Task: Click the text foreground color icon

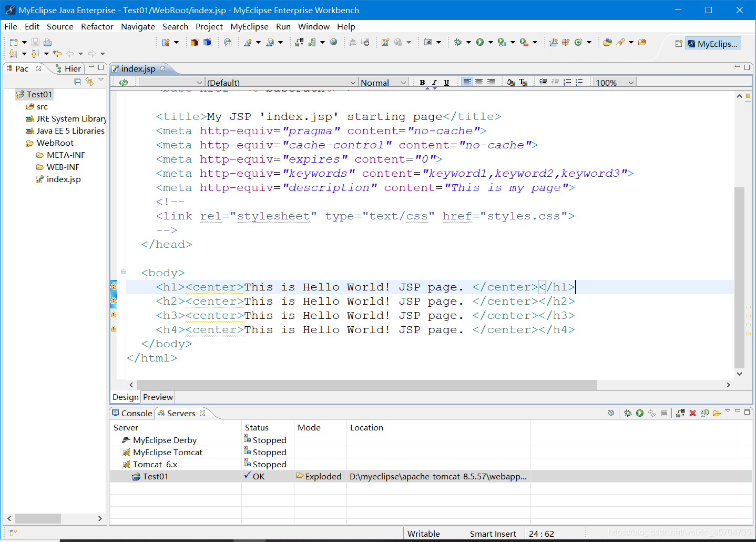Action: click(x=523, y=82)
